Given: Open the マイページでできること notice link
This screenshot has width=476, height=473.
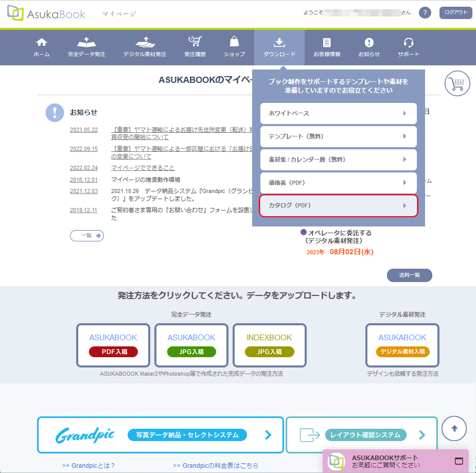Looking at the screenshot, I should [143, 168].
